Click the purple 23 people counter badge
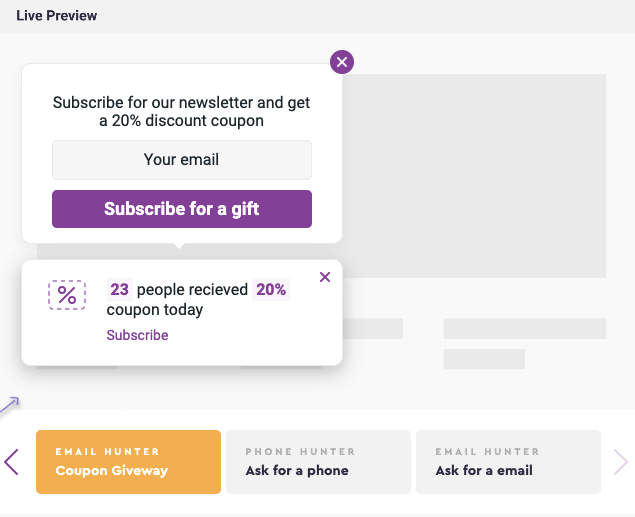 pyautogui.click(x=119, y=289)
